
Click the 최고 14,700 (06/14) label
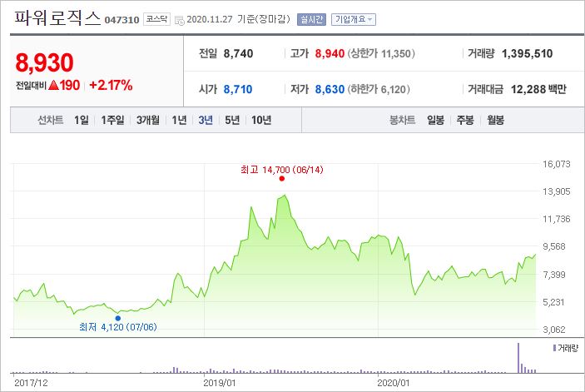[282, 170]
